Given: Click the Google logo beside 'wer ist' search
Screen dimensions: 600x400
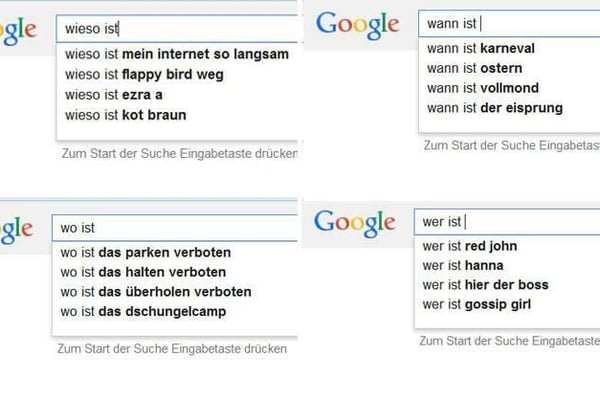Looking at the screenshot, I should coord(355,223).
